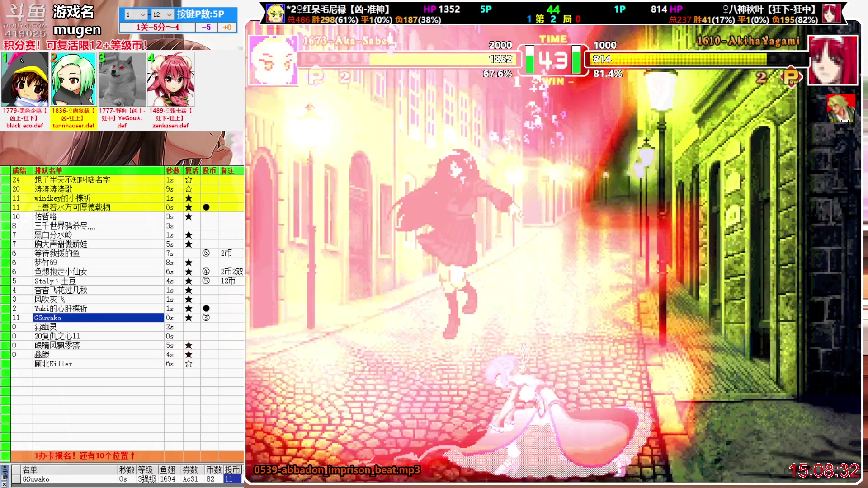Click the circled 4 in the 鱼想抱走小仙女 row
The image size is (868, 488).
point(206,272)
